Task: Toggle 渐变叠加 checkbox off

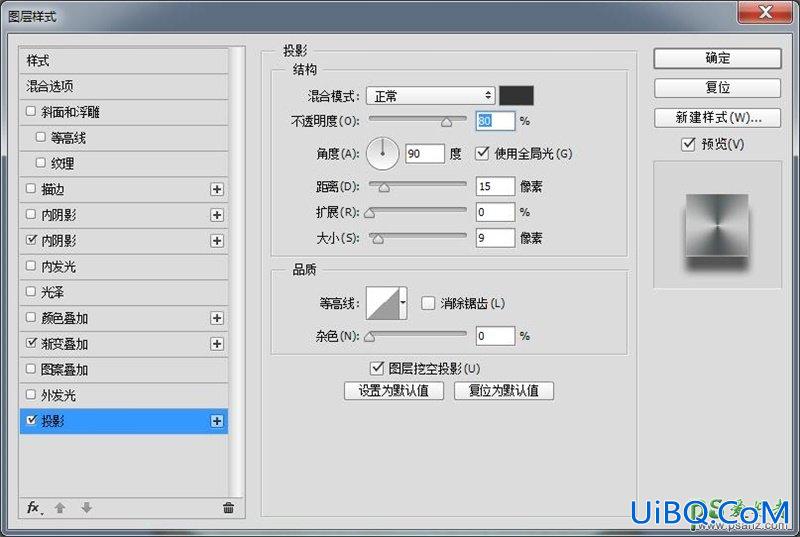Action: (31, 343)
